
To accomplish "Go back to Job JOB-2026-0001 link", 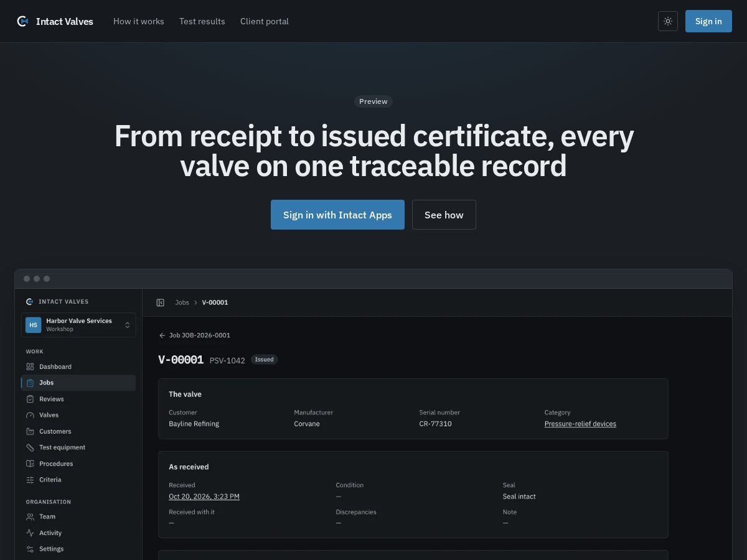I will click(200, 335).
